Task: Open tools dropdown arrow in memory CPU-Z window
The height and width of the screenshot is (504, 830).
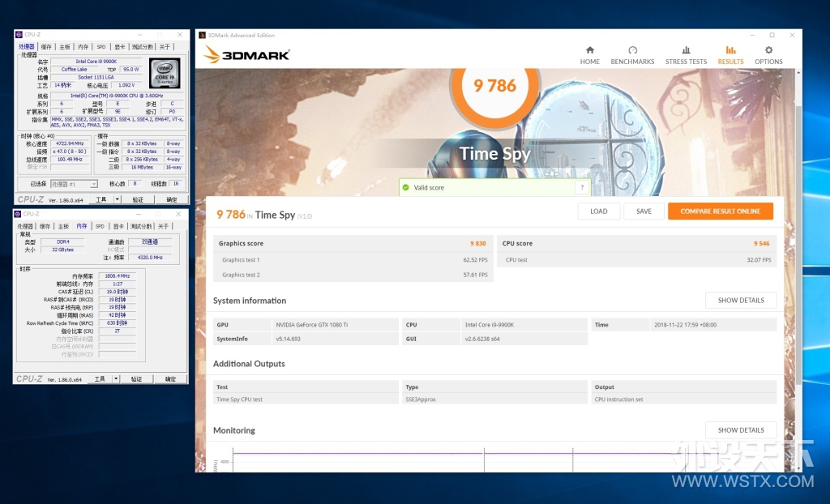Action: pos(116,379)
